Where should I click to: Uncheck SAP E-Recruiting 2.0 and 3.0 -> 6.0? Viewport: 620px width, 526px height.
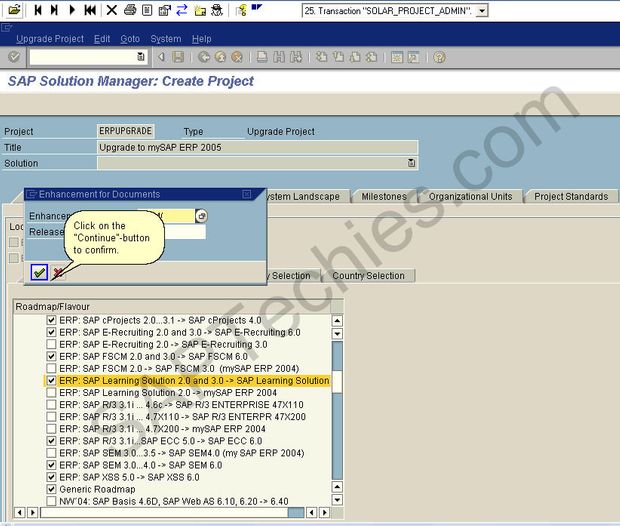point(51,332)
